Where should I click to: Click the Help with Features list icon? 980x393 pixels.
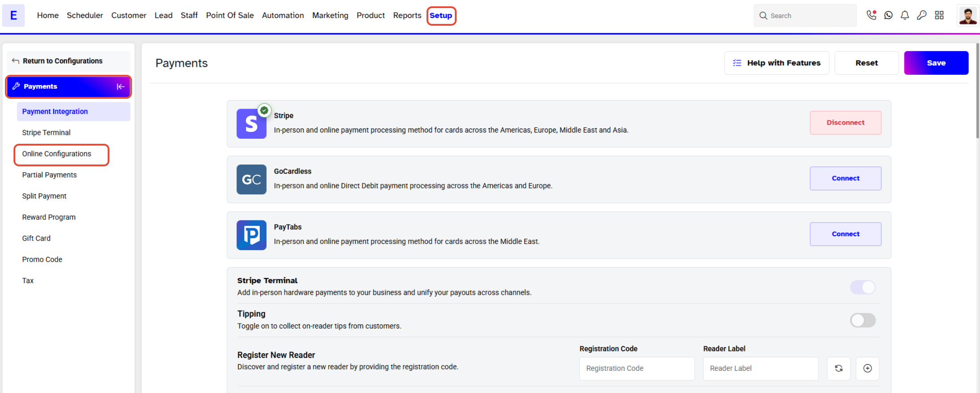(x=737, y=63)
